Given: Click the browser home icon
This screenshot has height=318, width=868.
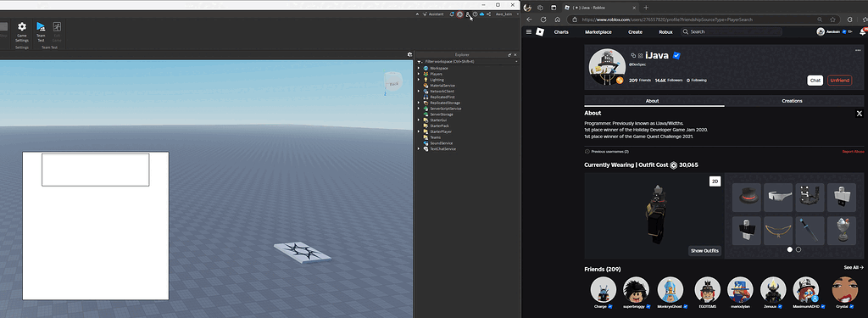Looking at the screenshot, I should pos(558,20).
